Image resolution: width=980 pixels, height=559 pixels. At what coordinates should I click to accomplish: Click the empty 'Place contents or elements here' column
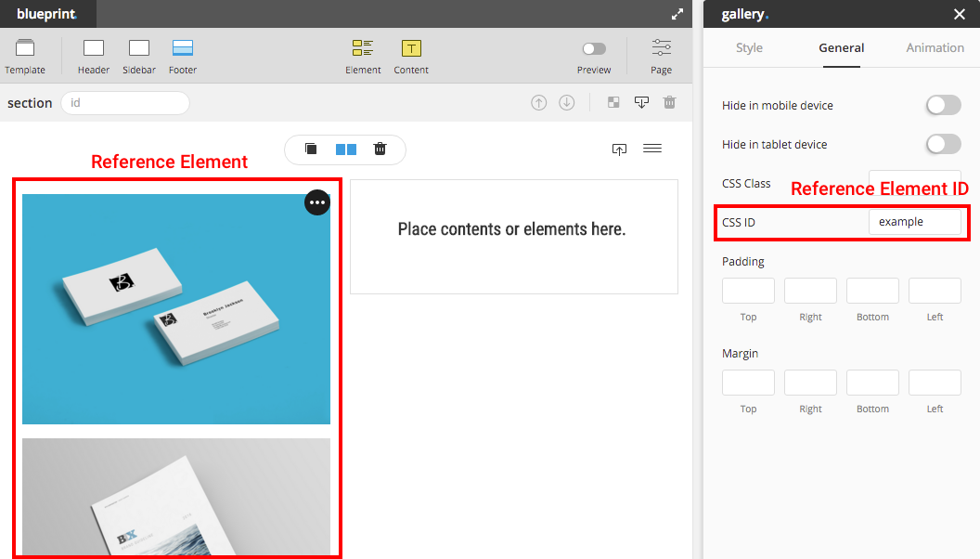pos(514,237)
